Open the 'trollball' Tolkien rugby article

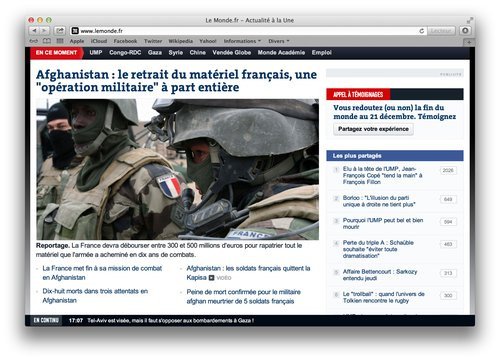[x=383, y=297]
